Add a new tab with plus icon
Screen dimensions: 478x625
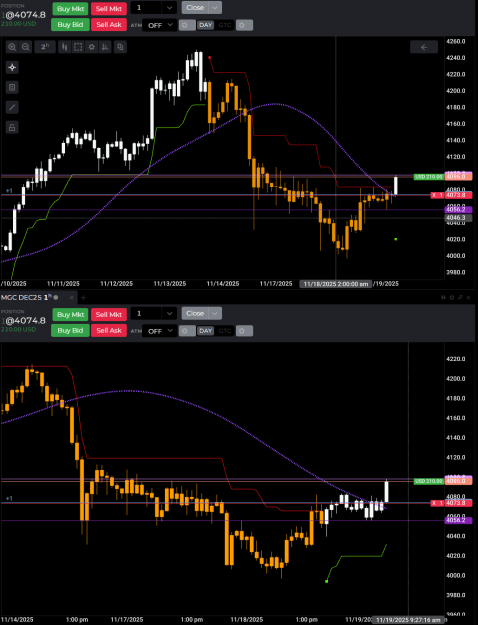coord(83,297)
